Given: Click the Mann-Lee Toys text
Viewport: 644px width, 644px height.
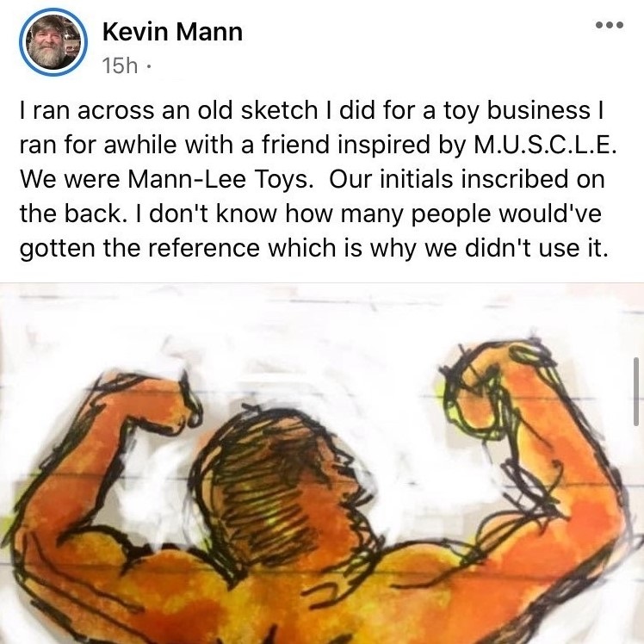Looking at the screenshot, I should pyautogui.click(x=218, y=179).
